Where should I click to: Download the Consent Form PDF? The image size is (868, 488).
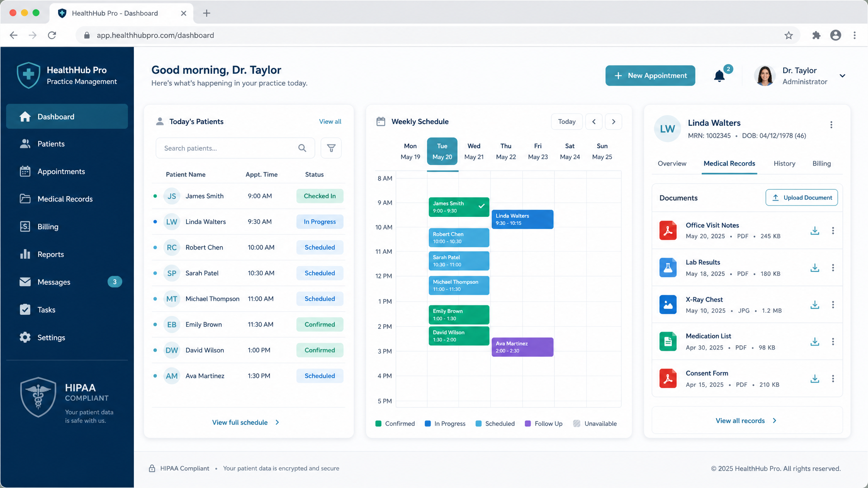click(x=815, y=379)
